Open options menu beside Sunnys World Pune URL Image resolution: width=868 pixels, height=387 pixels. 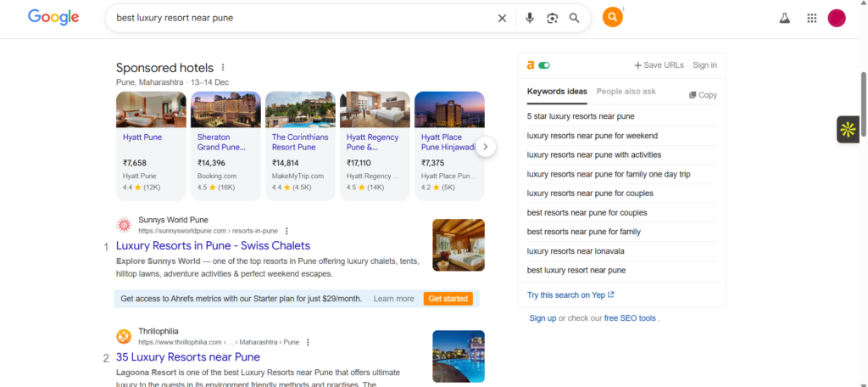tap(287, 231)
